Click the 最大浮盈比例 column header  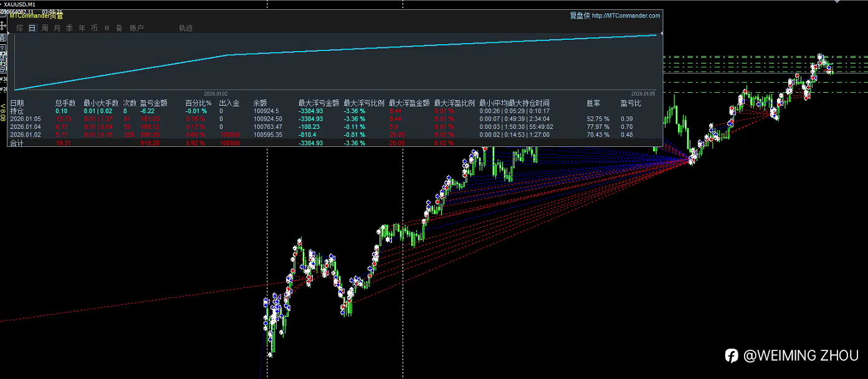[x=454, y=103]
